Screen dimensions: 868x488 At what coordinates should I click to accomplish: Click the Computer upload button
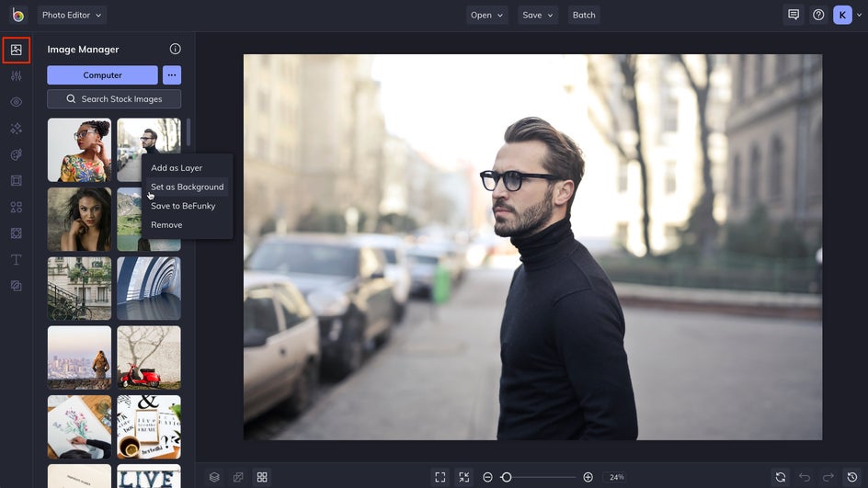102,74
